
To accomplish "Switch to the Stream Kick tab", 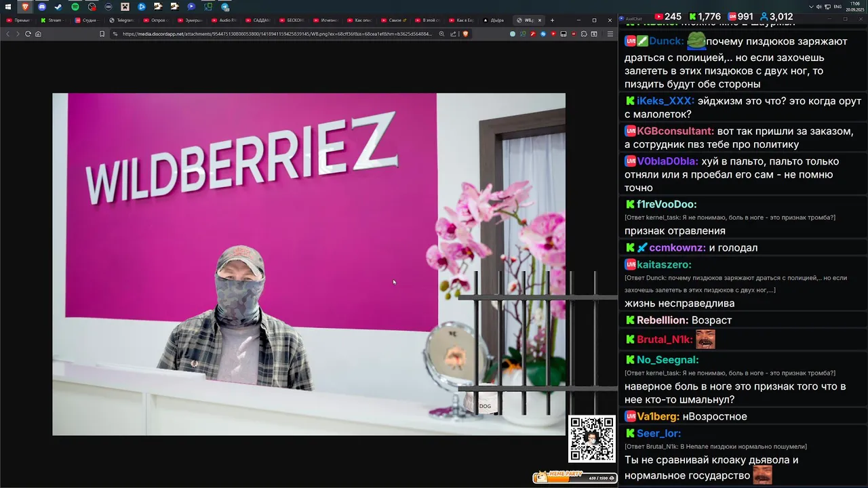I will [53, 20].
